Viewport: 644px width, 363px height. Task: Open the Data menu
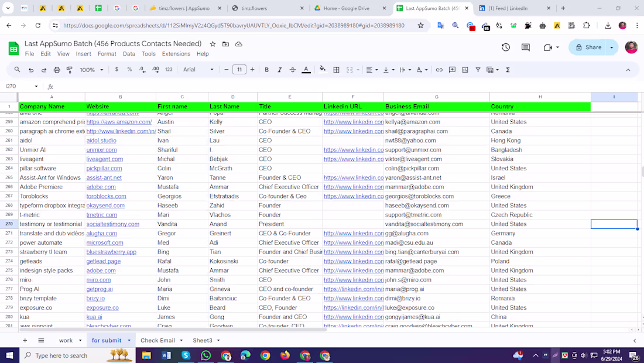[x=129, y=54]
